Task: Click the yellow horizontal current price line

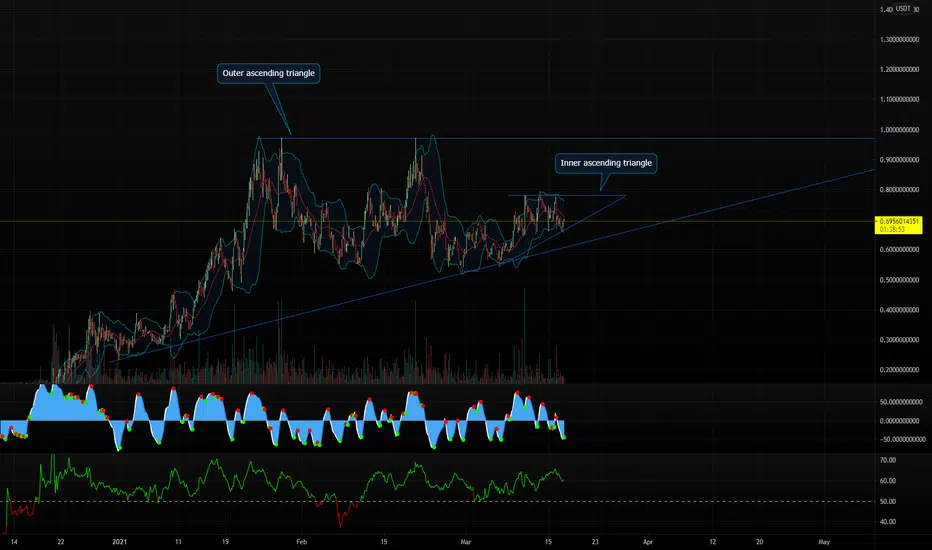Action: pyautogui.click(x=437, y=222)
